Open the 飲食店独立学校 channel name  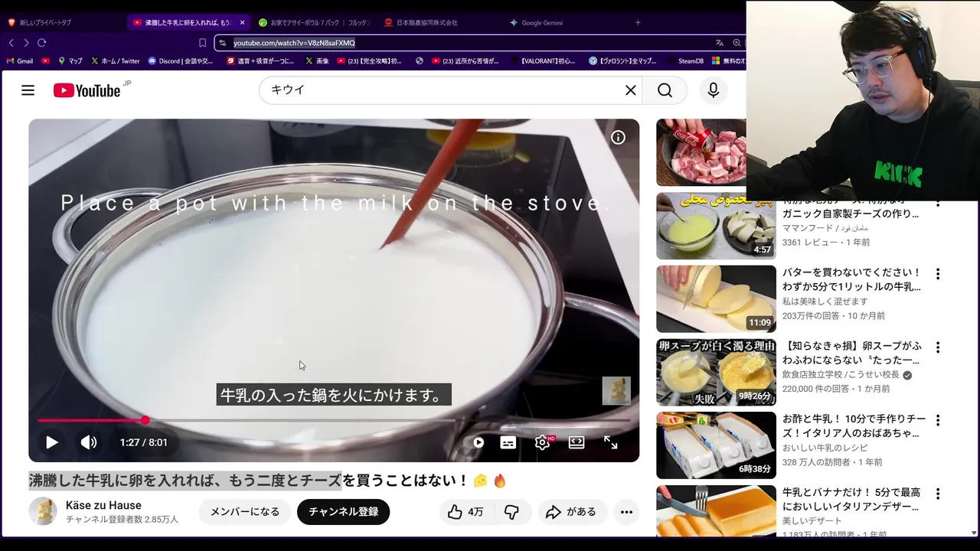pyautogui.click(x=841, y=375)
